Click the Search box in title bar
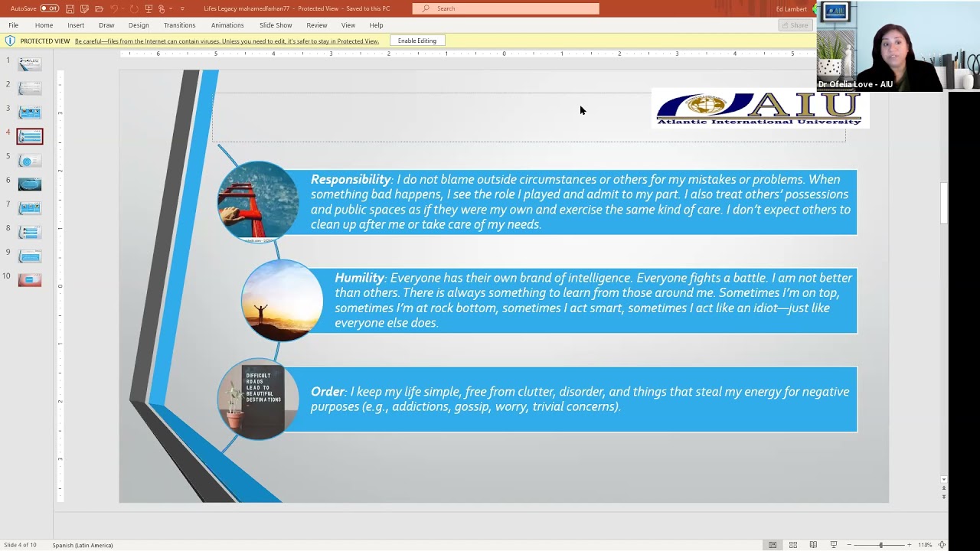Image resolution: width=980 pixels, height=551 pixels. click(x=505, y=8)
